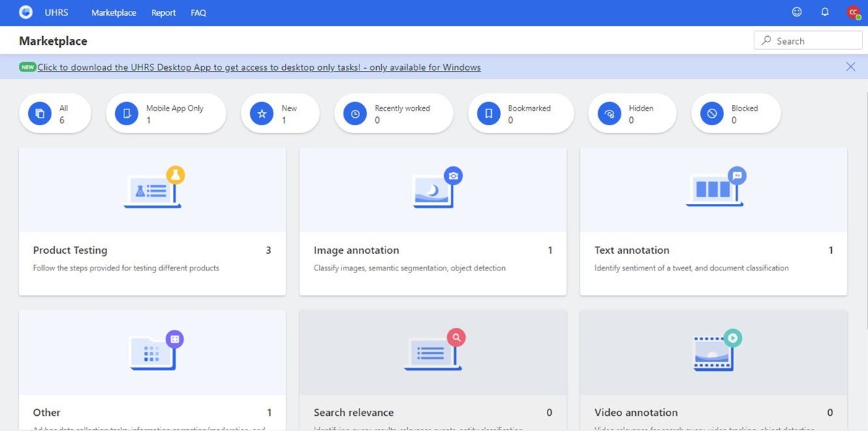Select the All filter label

point(64,108)
